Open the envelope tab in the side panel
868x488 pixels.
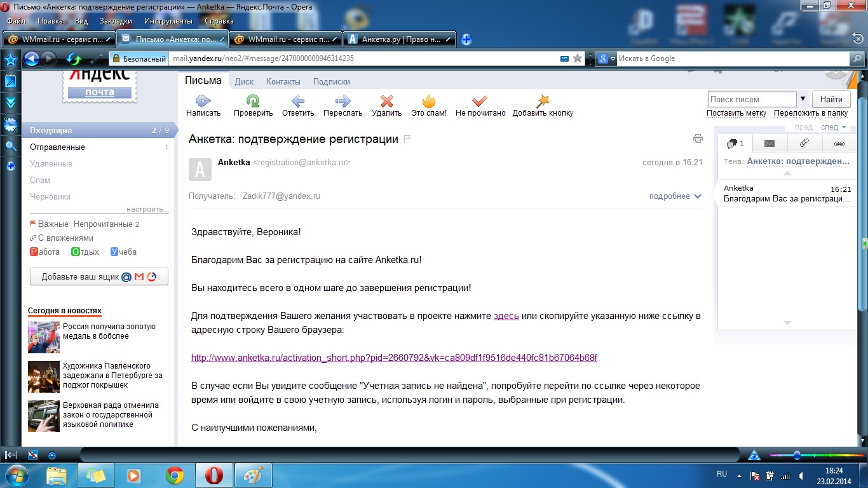coord(770,144)
